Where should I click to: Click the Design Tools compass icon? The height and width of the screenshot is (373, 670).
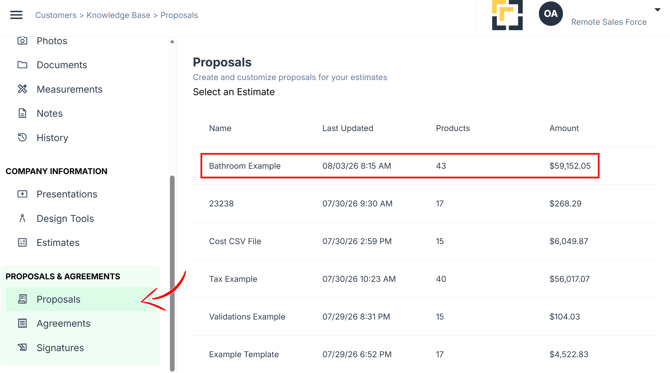(x=22, y=218)
